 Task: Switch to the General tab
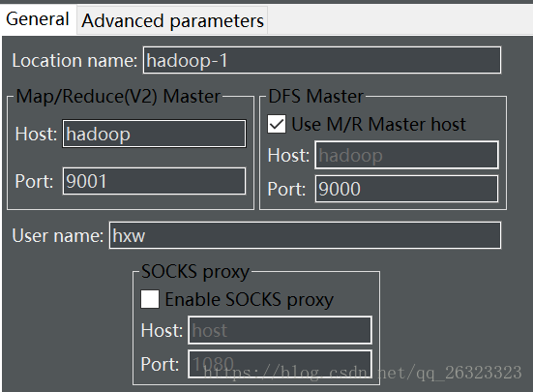38,18
